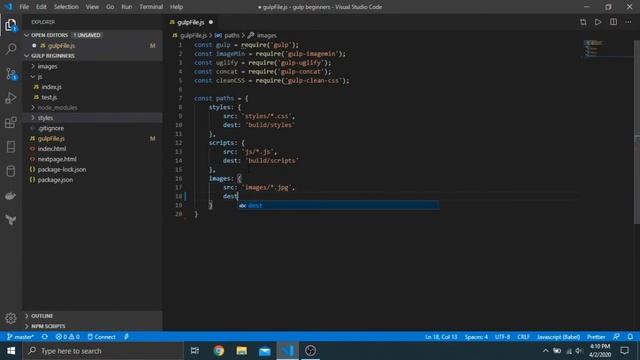
Task: Click the master branch in status bar
Action: (20, 337)
